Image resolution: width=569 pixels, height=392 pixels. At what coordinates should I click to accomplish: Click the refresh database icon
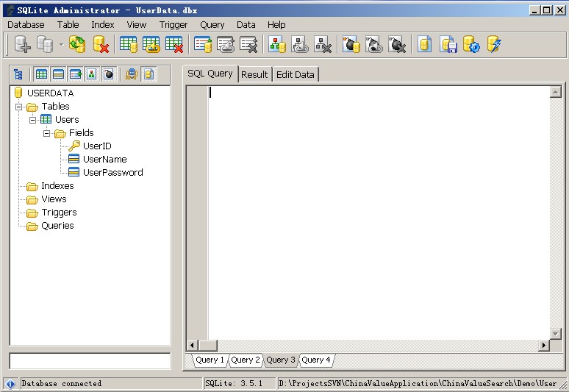point(77,45)
